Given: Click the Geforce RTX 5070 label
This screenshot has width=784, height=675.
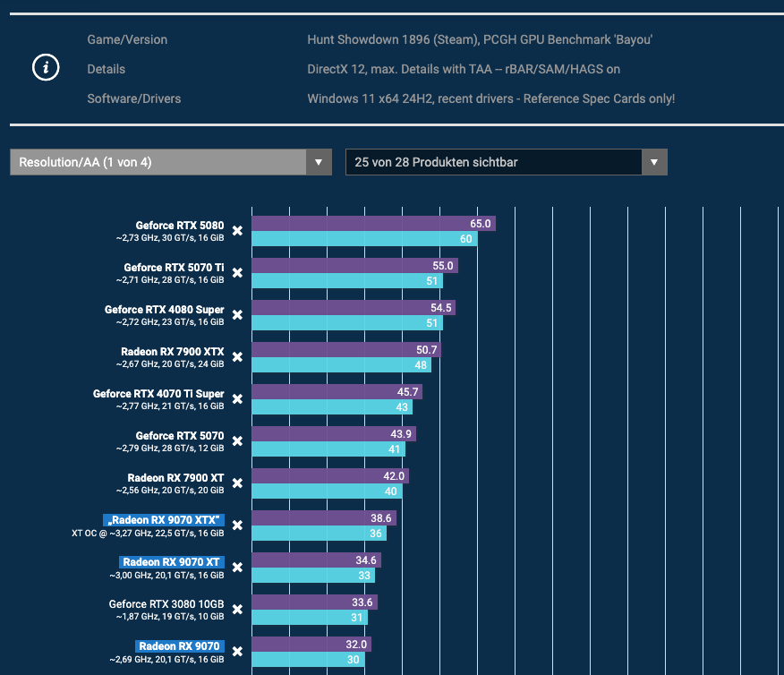Looking at the screenshot, I should coord(180,435).
